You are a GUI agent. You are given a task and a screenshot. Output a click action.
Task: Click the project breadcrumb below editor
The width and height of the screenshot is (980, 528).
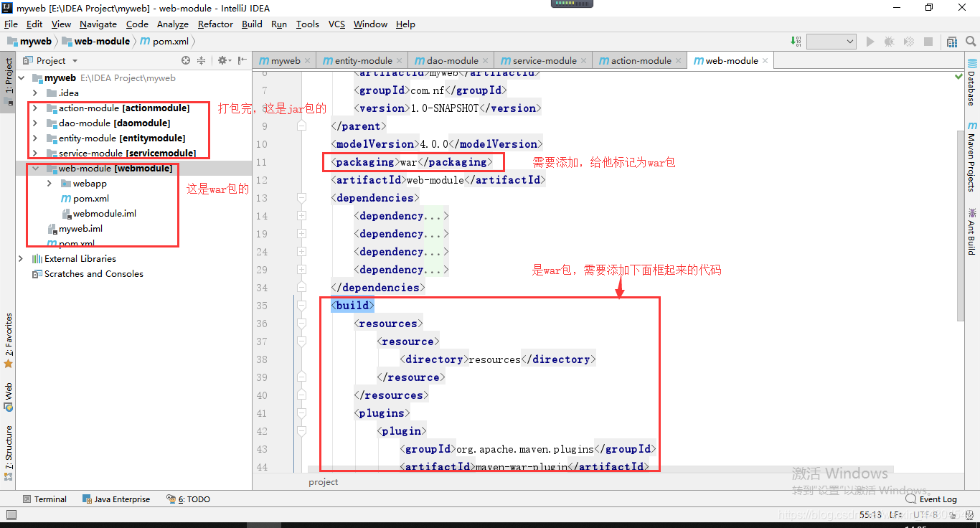(x=323, y=482)
